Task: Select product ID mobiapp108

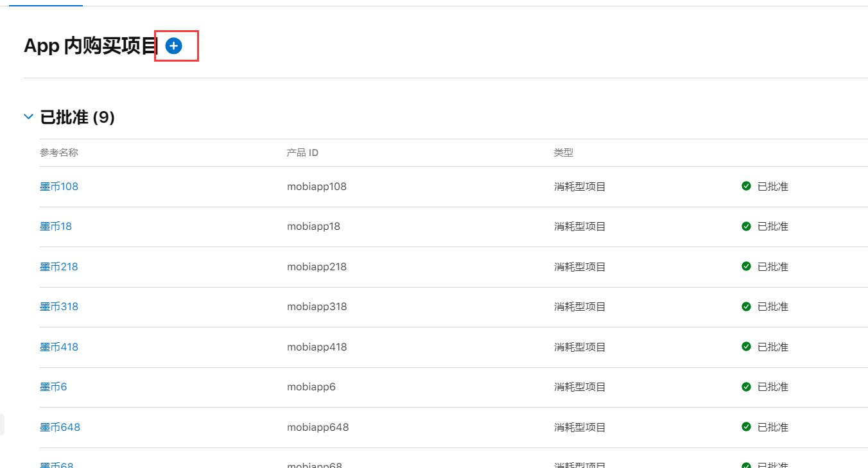Action: coord(317,186)
